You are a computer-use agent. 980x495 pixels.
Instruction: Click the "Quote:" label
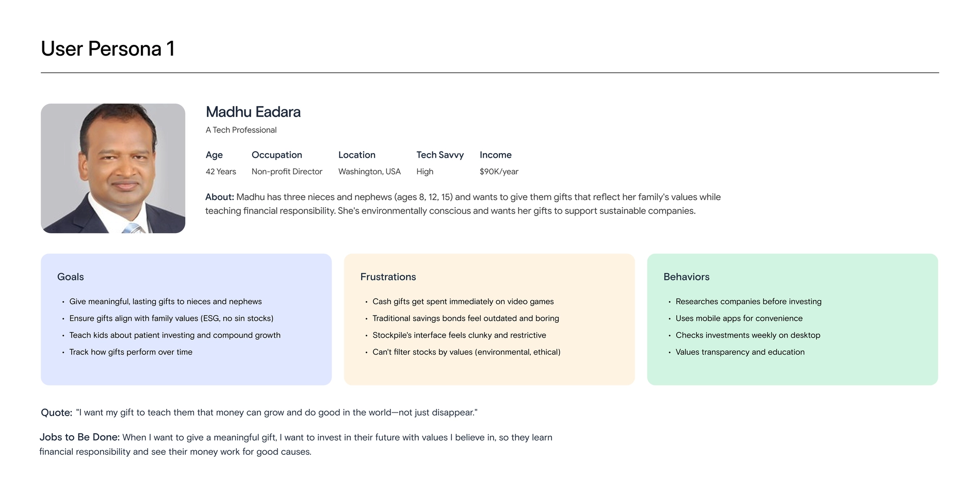pyautogui.click(x=57, y=412)
